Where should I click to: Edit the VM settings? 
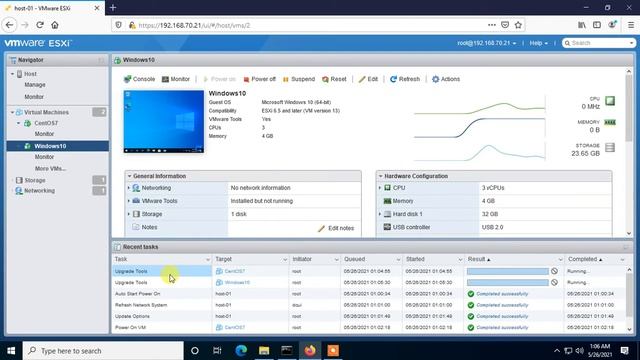tap(368, 79)
